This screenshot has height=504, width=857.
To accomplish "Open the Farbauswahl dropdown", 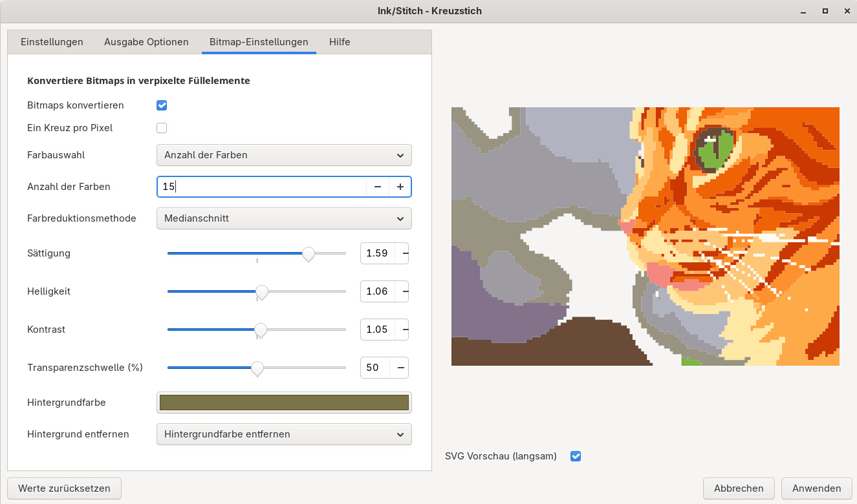I will coord(284,155).
